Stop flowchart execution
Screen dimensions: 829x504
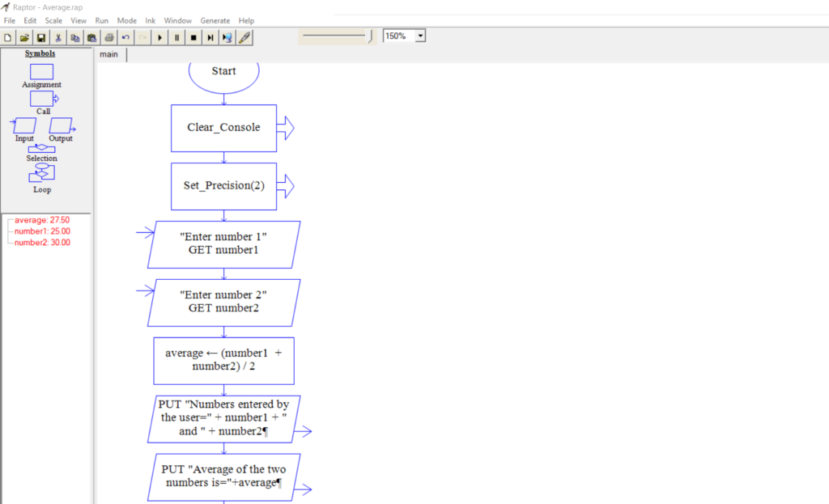tap(193, 36)
